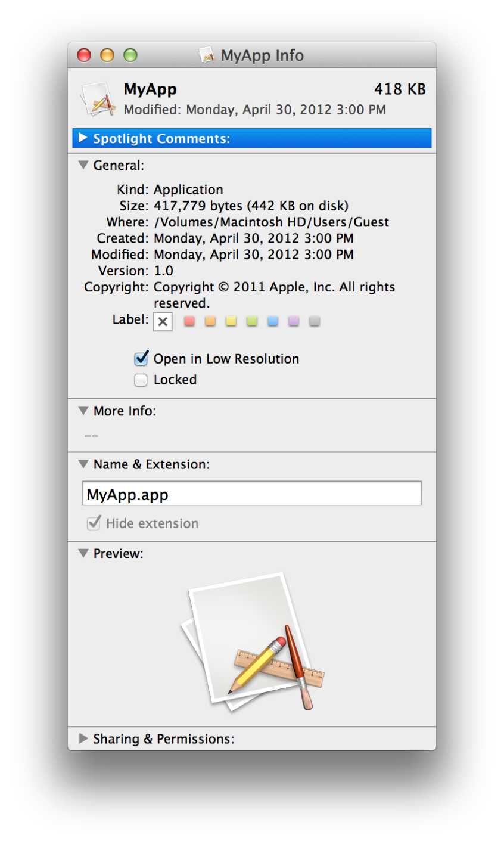Expand the Spotlight Comments section
This screenshot has height=844, width=504.
click(83, 138)
